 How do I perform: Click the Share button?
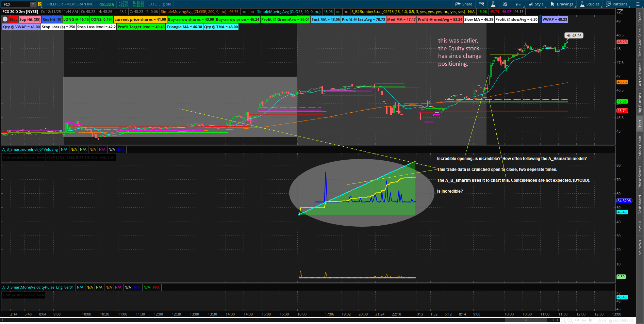(464, 4)
